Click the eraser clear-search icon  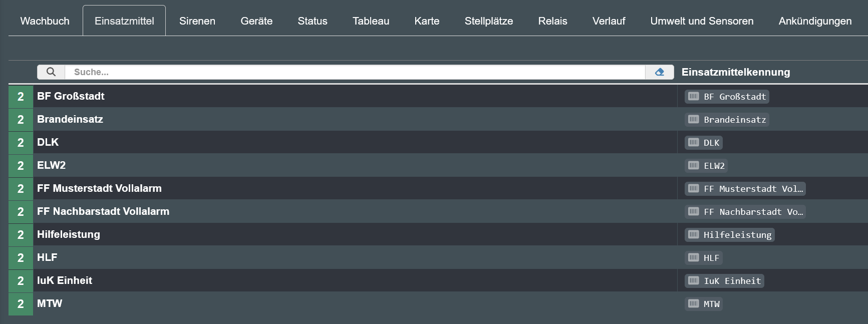pyautogui.click(x=660, y=72)
